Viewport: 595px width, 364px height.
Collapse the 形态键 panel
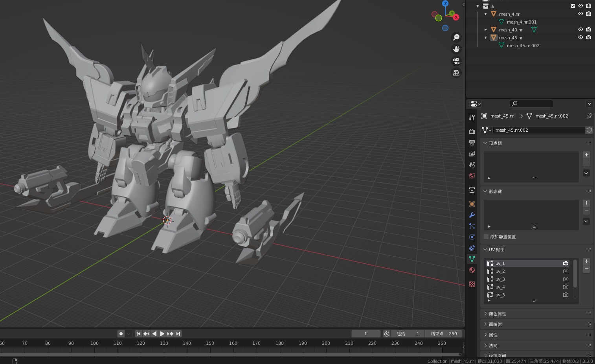pyautogui.click(x=485, y=191)
